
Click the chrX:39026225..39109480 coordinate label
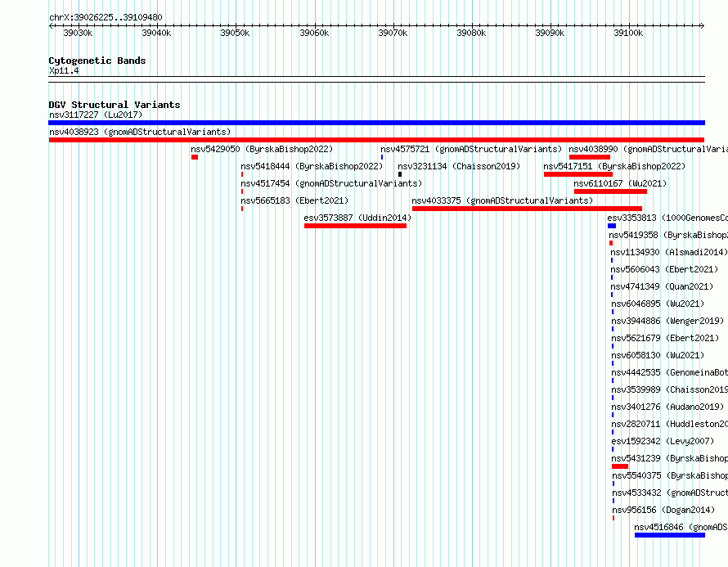[x=106, y=18]
